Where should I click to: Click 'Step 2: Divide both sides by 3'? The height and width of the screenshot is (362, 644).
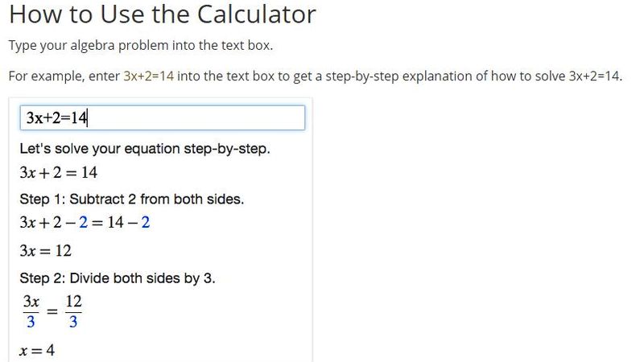[117, 278]
